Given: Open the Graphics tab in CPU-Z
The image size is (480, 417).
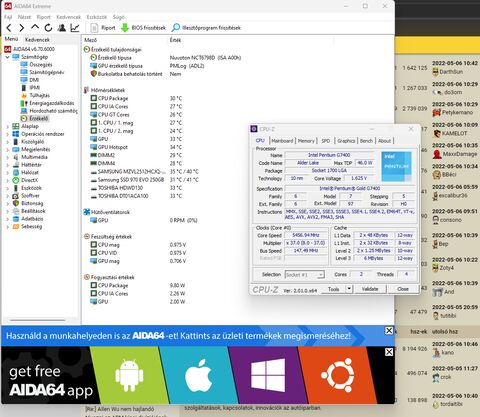Looking at the screenshot, I should pos(346,141).
